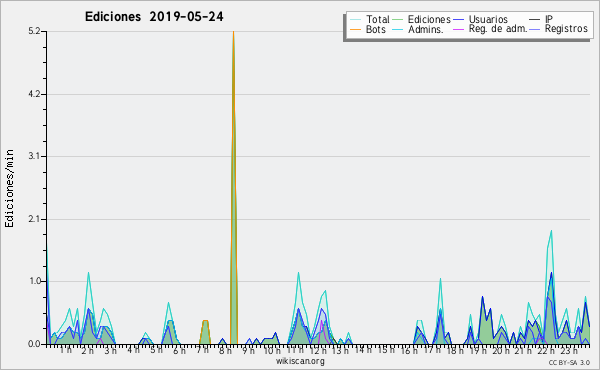This screenshot has height=370, width=600.
Task: Click the '11 h' x-axis label
Action: point(295,350)
